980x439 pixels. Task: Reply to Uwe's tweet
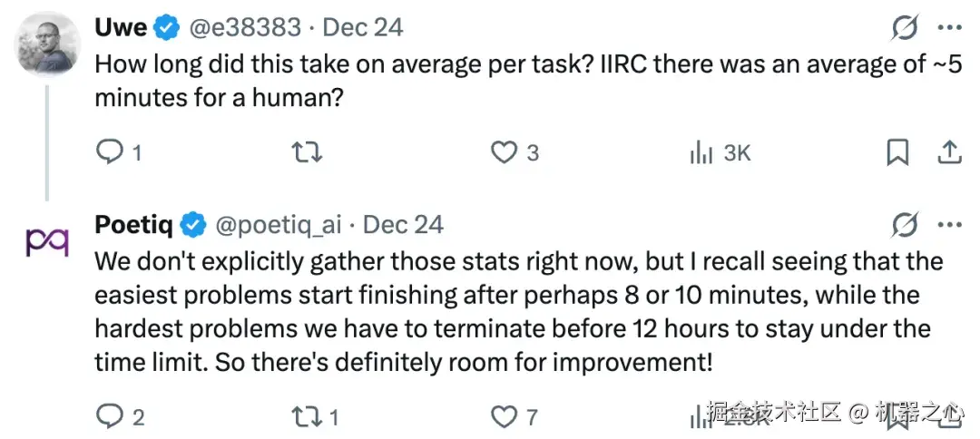(110, 152)
